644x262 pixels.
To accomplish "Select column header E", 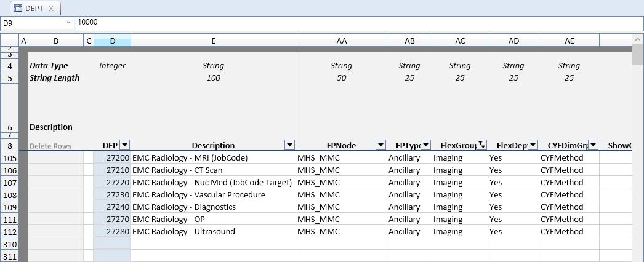I will pos(213,41).
